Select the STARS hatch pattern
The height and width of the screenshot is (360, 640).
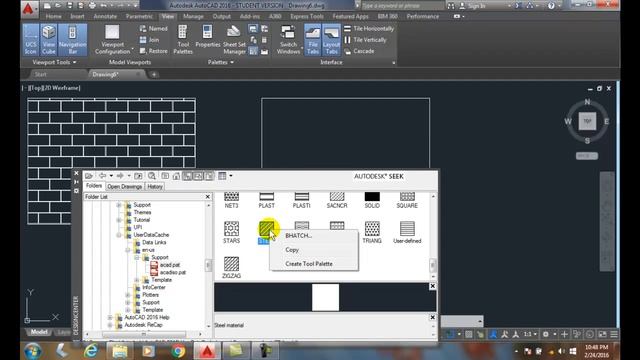(231, 232)
